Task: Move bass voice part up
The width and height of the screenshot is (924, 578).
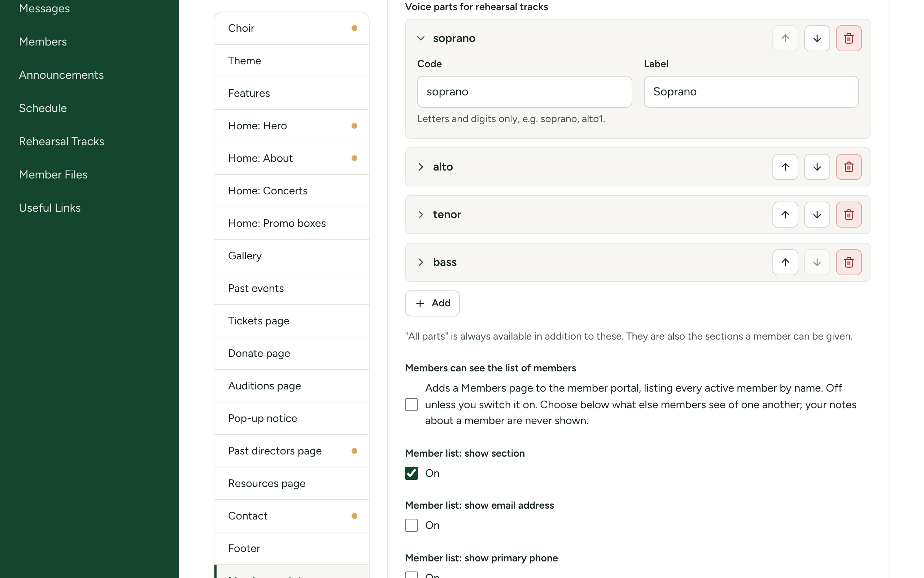Action: click(x=785, y=262)
